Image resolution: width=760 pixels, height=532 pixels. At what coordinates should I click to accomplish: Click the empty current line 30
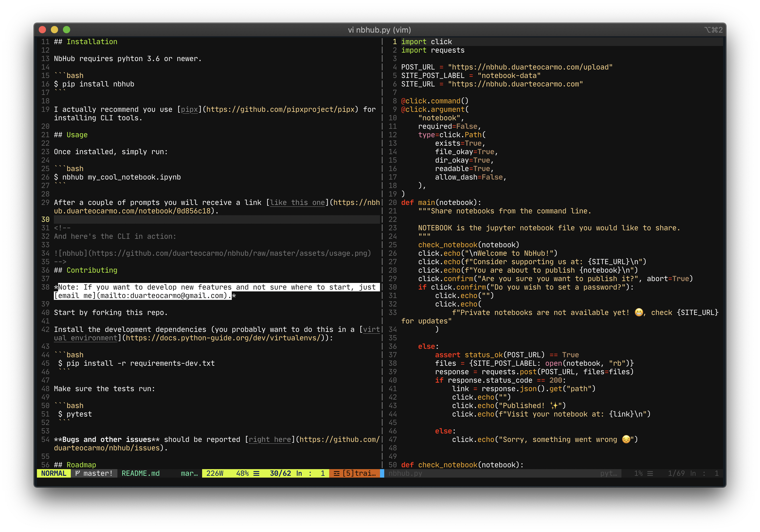217,219
